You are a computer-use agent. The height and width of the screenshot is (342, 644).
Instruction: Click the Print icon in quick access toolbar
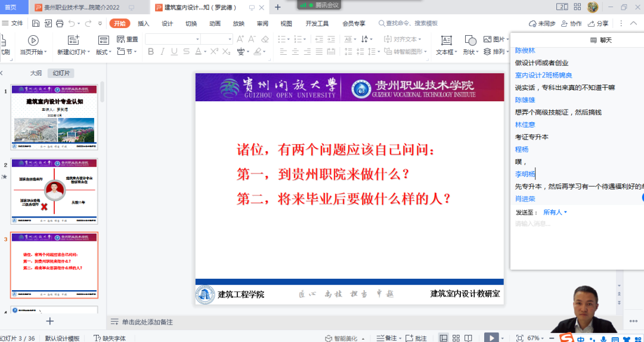coord(60,24)
